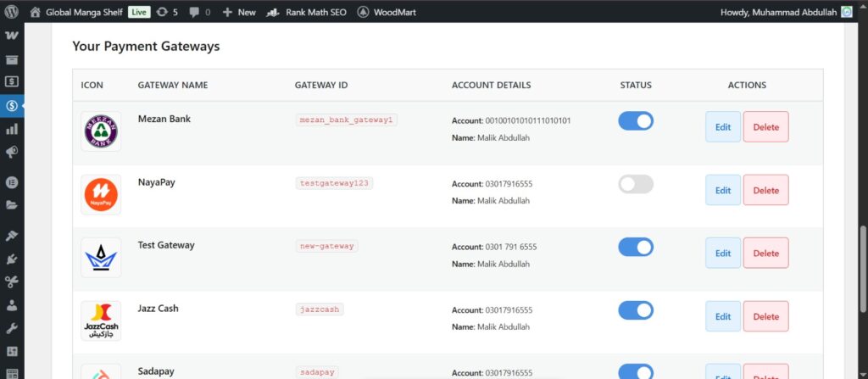The image size is (868, 379).
Task: Click account number 0301 791 6555
Action: pos(511,247)
